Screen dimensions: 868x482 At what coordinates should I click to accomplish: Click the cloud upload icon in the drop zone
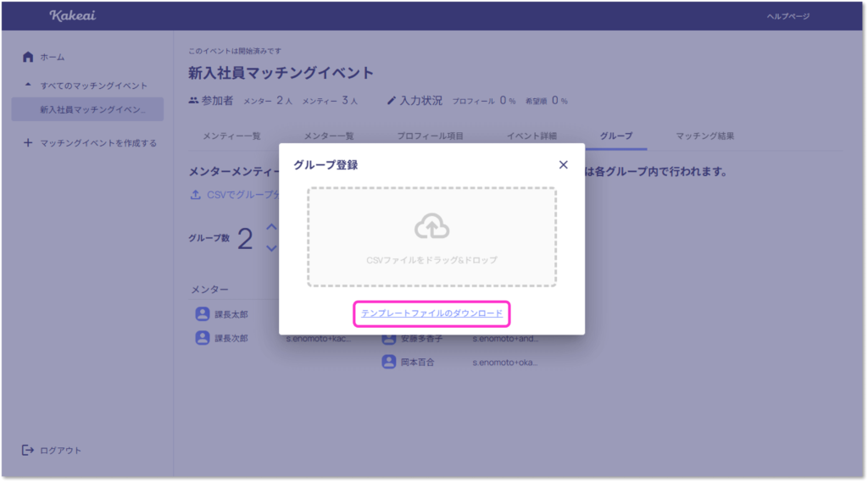431,226
